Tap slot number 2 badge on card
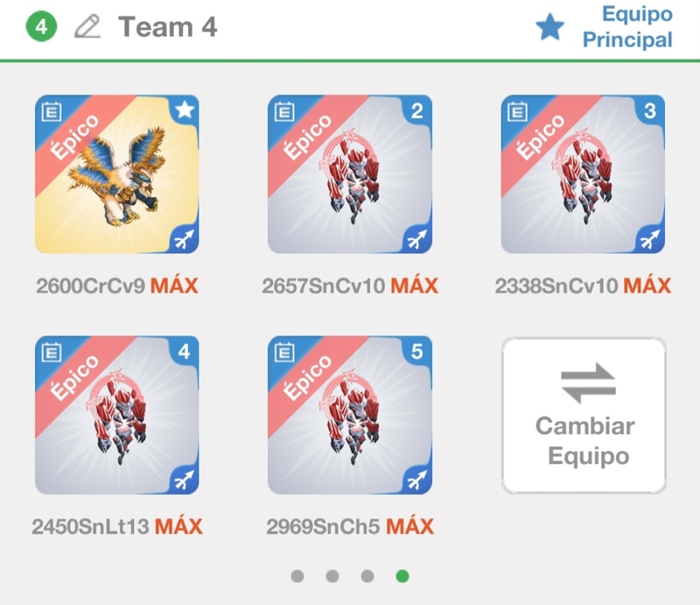The width and height of the screenshot is (700, 605). [417, 110]
